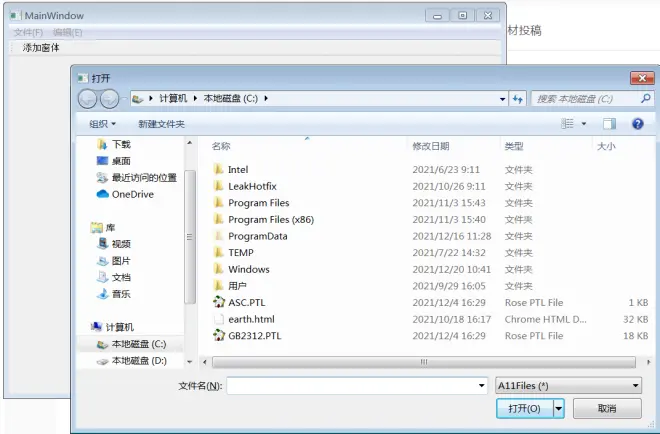Click computer icon at address bar start
The height and width of the screenshot is (434, 660).
click(138, 99)
